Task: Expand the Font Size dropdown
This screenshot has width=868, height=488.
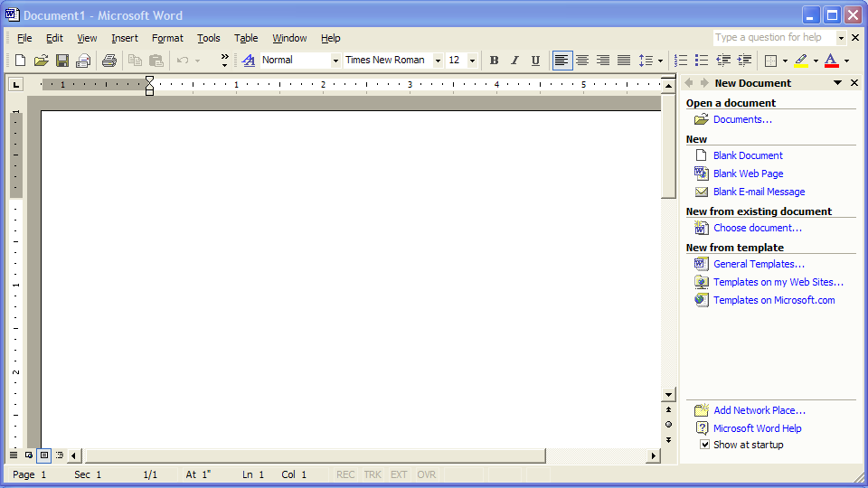Action: [x=472, y=61]
